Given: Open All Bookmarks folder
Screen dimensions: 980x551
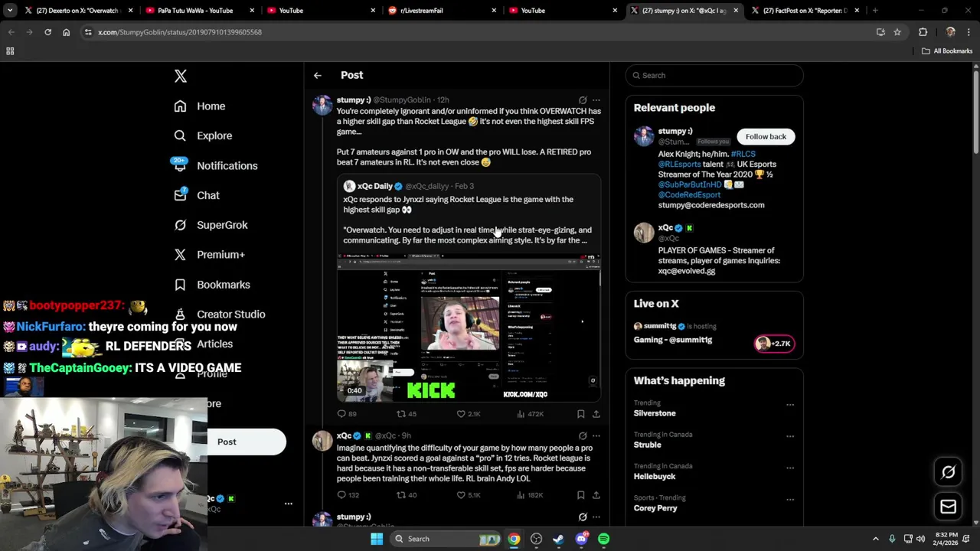Looking at the screenshot, I should tap(947, 51).
